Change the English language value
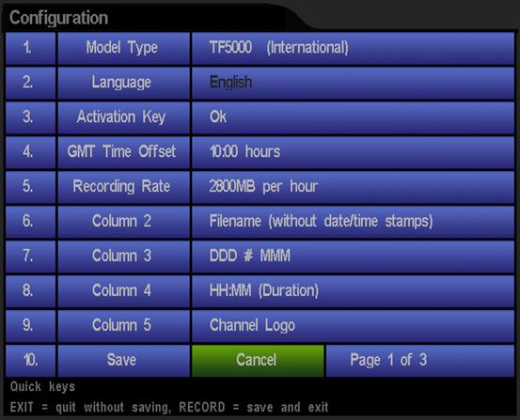 click(x=354, y=84)
